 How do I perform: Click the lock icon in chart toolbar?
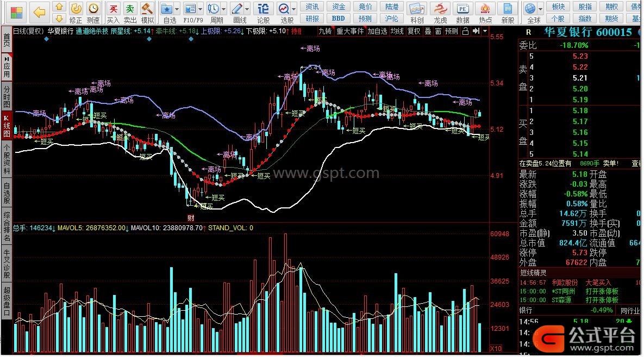point(465,31)
